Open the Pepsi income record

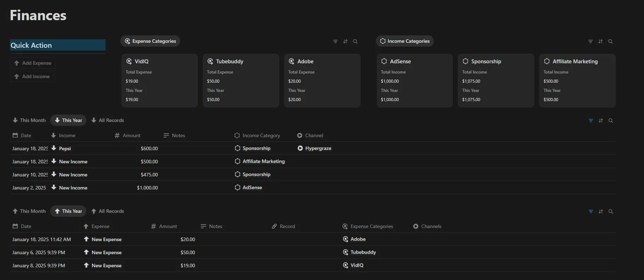point(65,148)
